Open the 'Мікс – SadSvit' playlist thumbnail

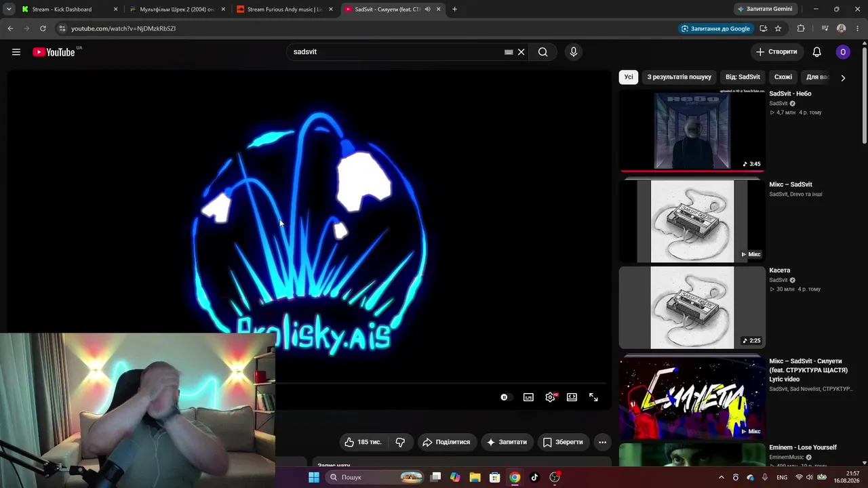coord(692,221)
